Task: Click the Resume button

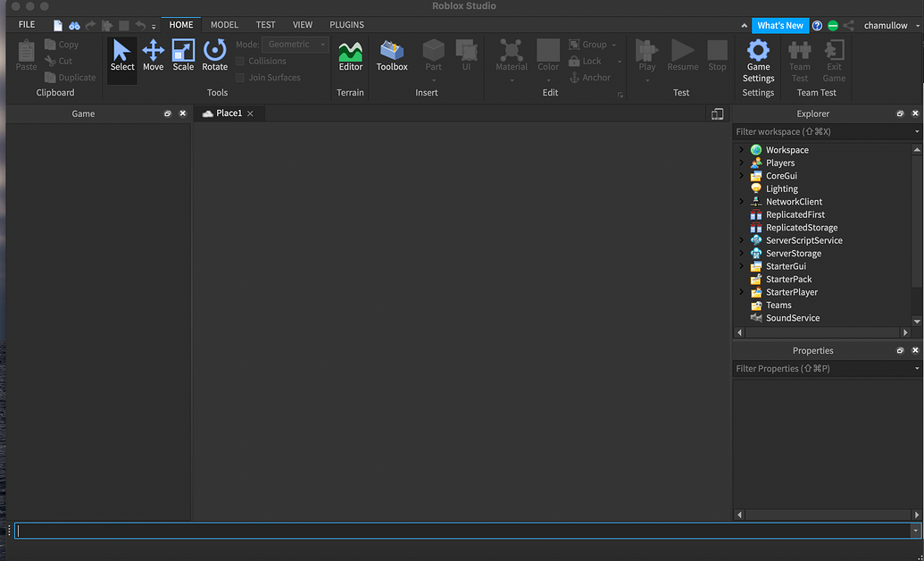Action: click(683, 56)
